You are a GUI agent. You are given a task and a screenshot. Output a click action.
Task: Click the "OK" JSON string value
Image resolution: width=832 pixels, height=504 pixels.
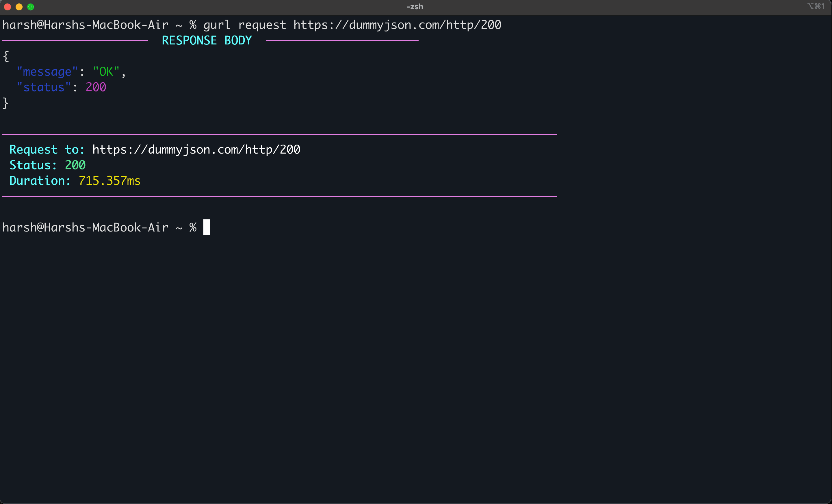pyautogui.click(x=106, y=72)
